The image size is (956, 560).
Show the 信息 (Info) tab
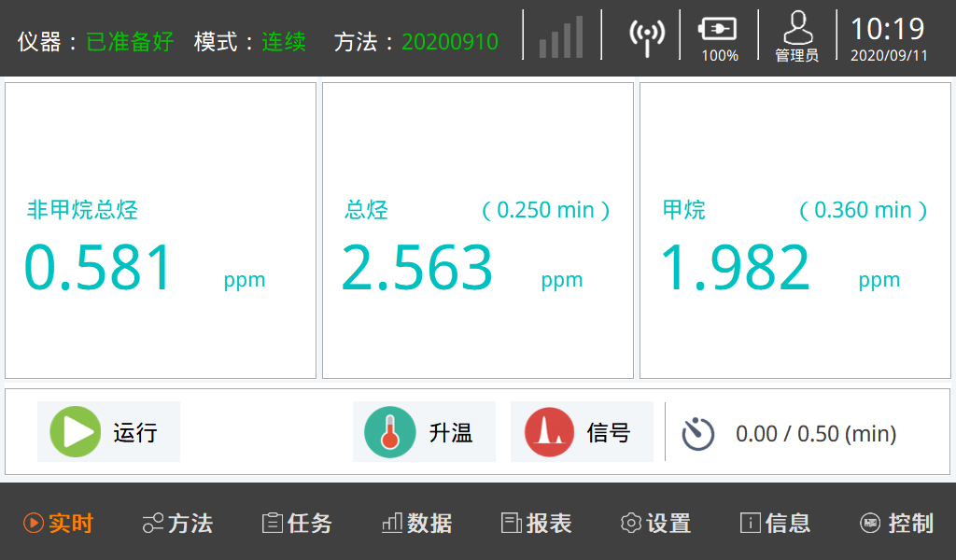(x=775, y=524)
